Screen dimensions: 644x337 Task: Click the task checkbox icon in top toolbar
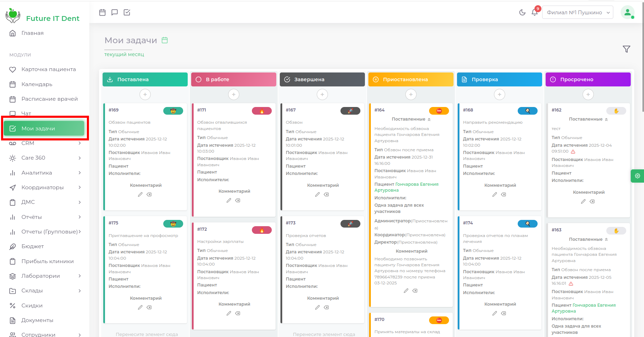click(x=127, y=13)
